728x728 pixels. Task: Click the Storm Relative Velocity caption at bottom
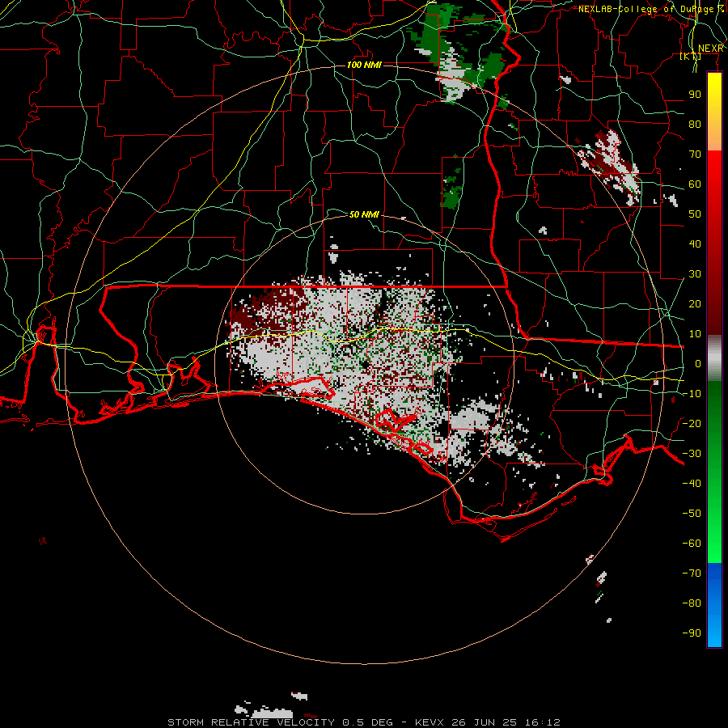pyautogui.click(x=364, y=722)
